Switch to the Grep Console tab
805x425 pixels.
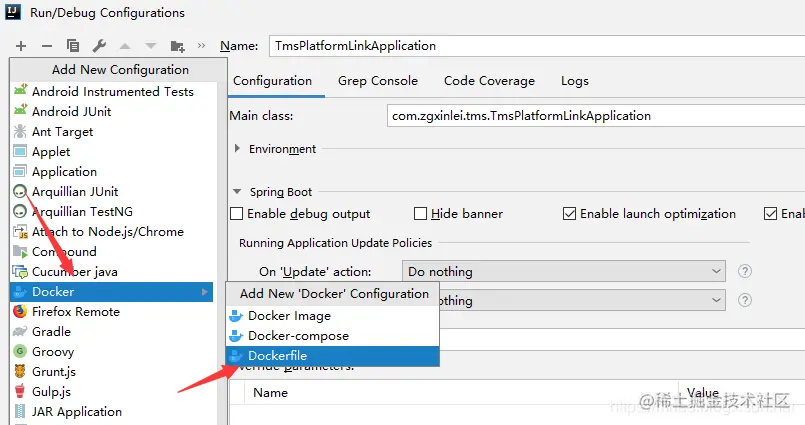(378, 81)
